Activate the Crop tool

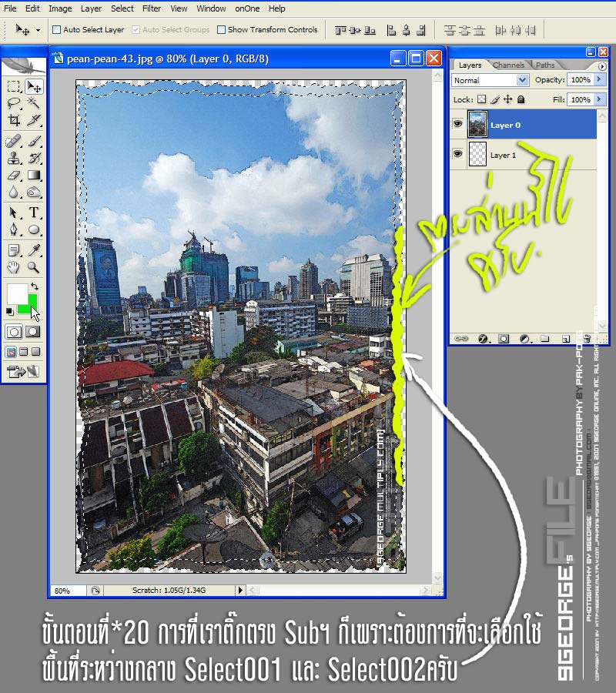point(14,120)
